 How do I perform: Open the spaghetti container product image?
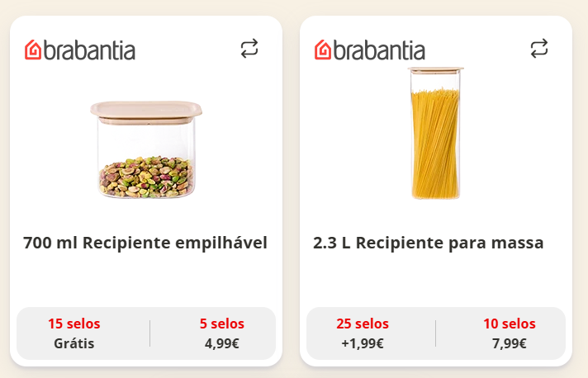click(x=435, y=133)
